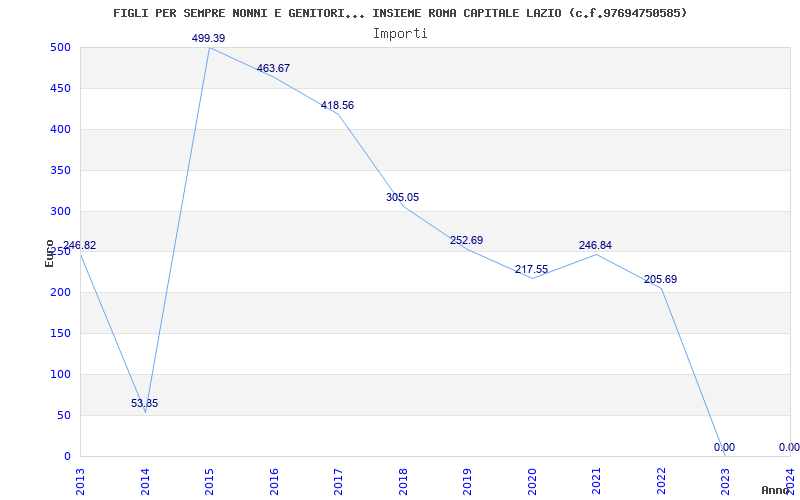Click the 499.39 data point label

point(208,38)
